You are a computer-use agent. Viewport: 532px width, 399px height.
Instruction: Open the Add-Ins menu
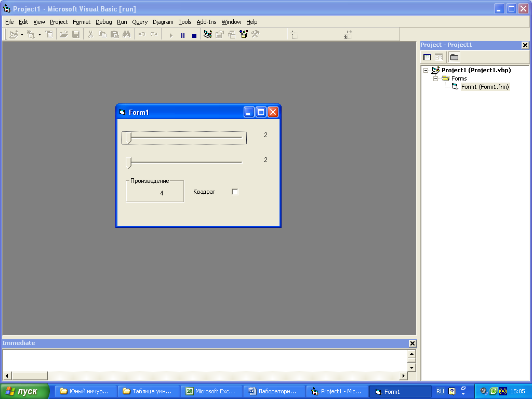206,22
